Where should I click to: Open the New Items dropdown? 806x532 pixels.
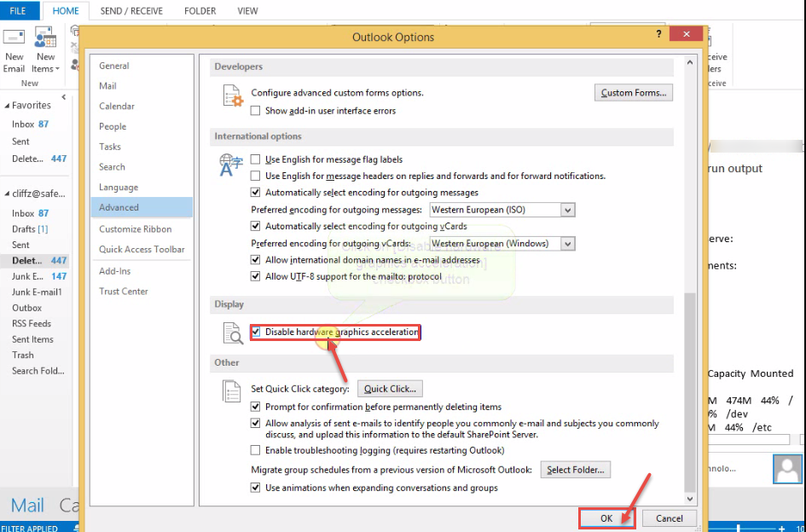click(x=45, y=51)
